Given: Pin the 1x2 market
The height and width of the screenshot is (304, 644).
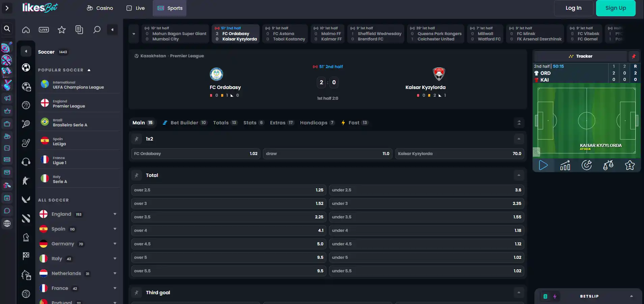Looking at the screenshot, I should pyautogui.click(x=137, y=139).
